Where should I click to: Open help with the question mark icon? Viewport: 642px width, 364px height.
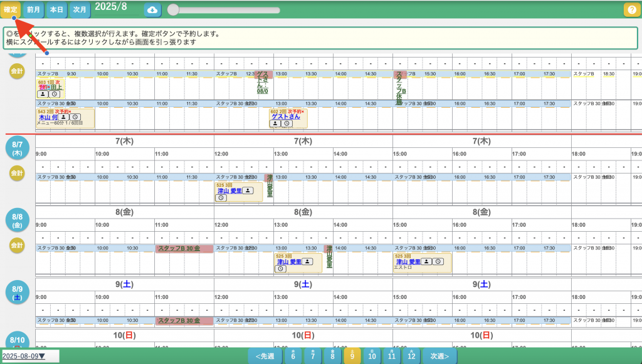tap(631, 10)
